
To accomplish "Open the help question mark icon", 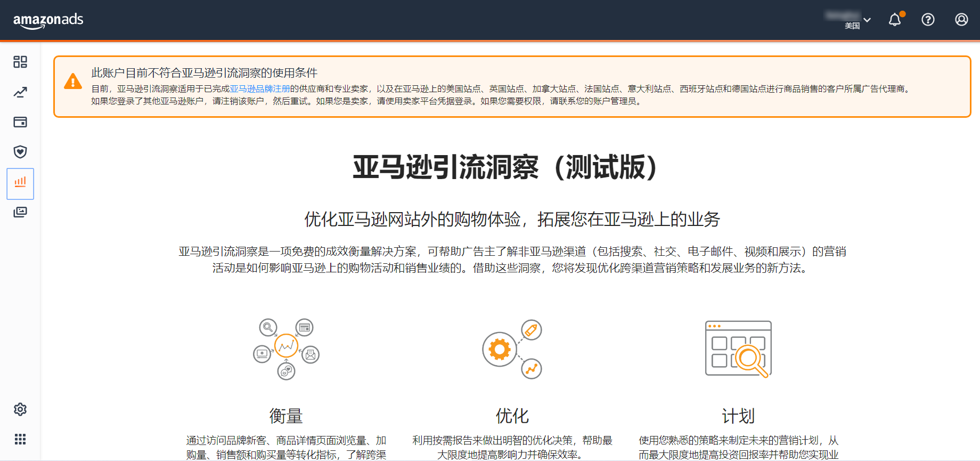I will (928, 20).
